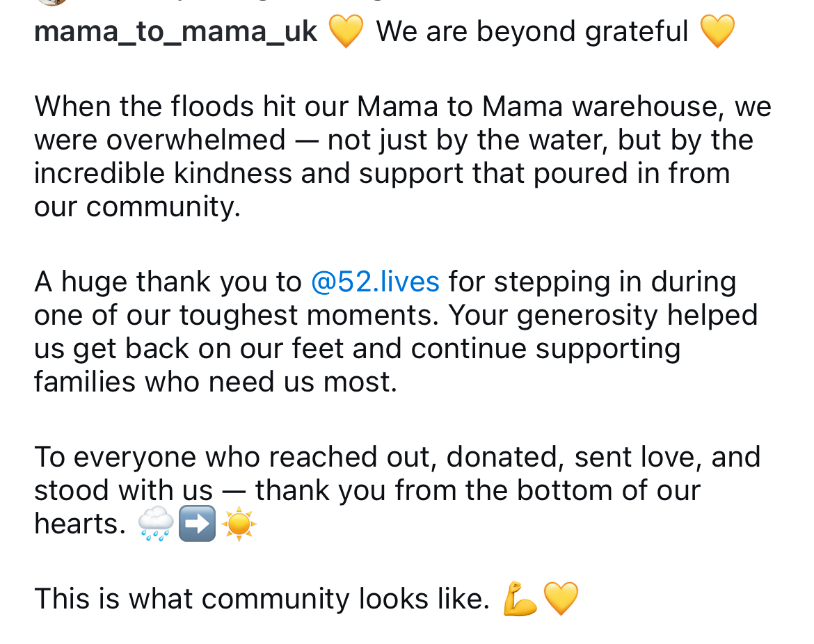Click the 'We are beyond grateful' headline text
The width and height of the screenshot is (814, 644).
532,32
